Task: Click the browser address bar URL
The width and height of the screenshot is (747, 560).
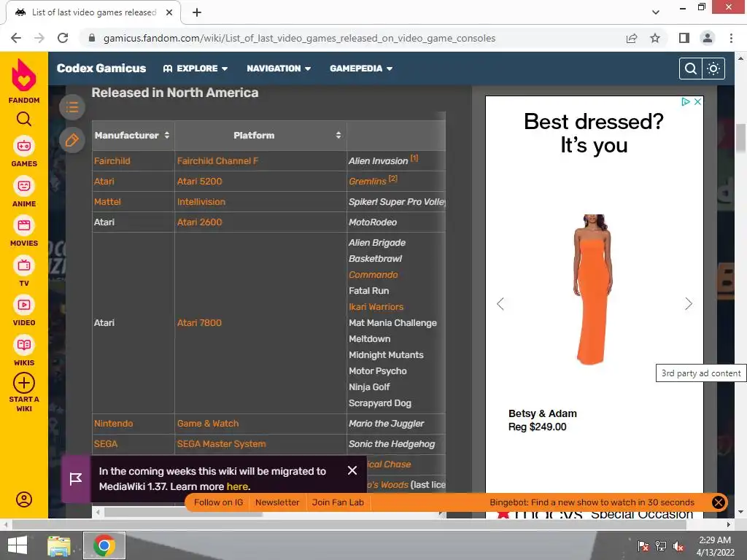Action: coord(299,38)
